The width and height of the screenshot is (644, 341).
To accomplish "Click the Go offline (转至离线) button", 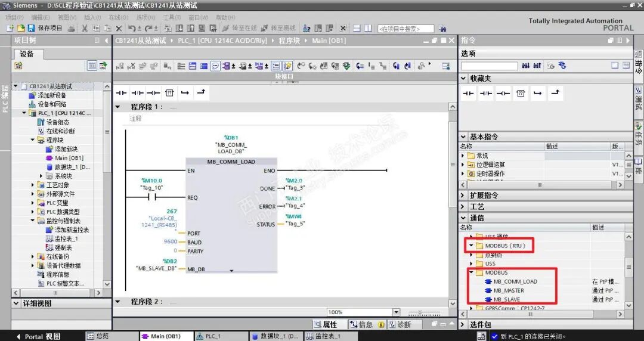I will tap(278, 28).
